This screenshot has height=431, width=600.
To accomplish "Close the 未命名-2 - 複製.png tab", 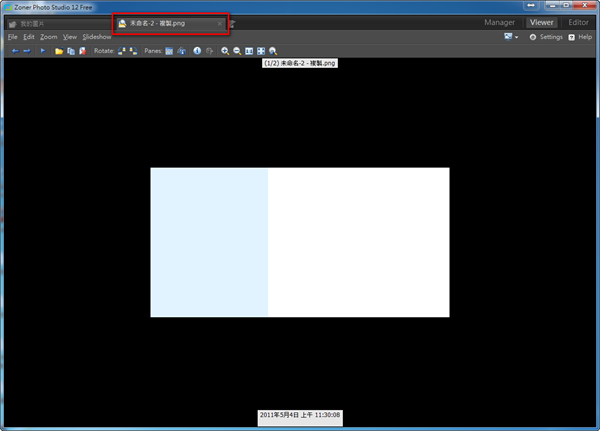I will [x=219, y=23].
